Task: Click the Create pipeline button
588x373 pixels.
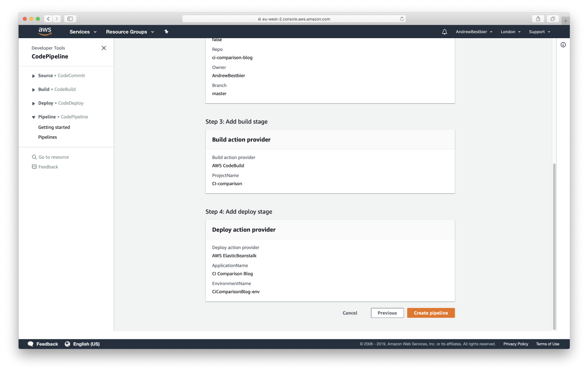Action: (431, 313)
